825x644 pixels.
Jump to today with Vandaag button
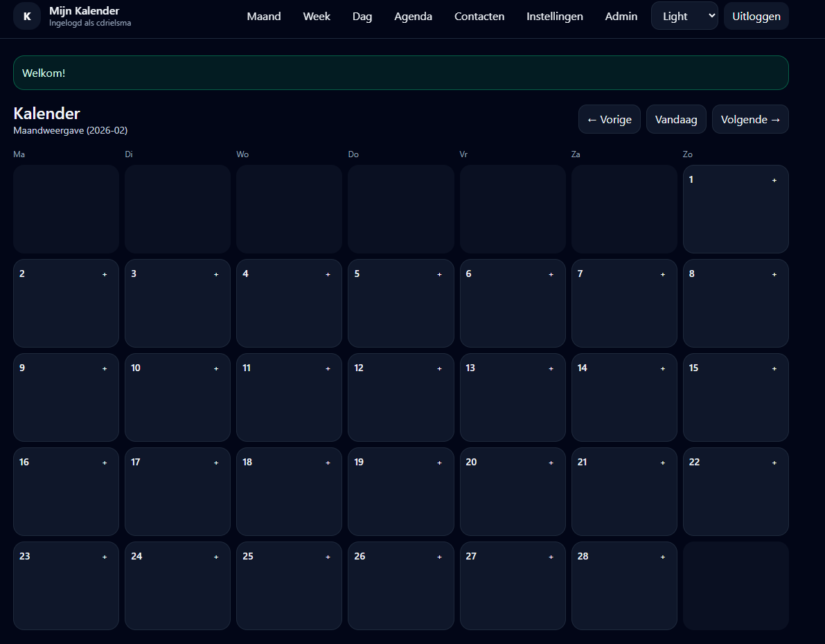[676, 119]
